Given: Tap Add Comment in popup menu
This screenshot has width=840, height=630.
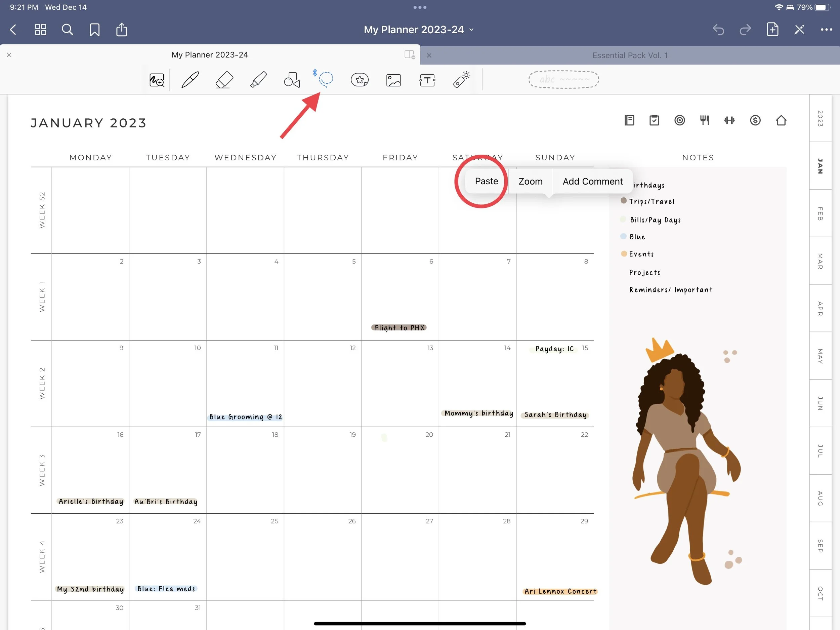Looking at the screenshot, I should (592, 181).
